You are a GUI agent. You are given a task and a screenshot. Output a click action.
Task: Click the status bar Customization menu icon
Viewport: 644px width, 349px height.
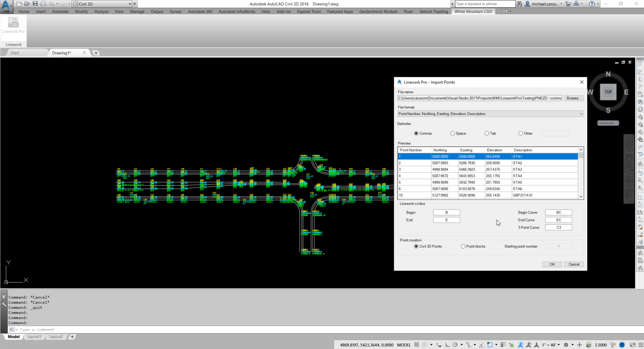pos(641,345)
